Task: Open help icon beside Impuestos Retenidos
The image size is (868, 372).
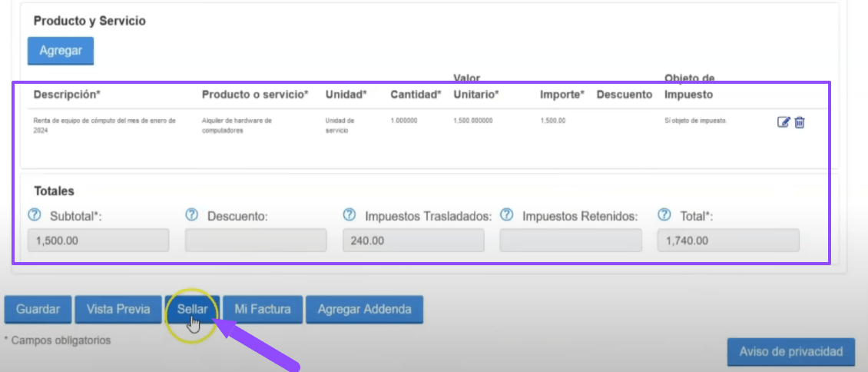Action: click(x=506, y=215)
